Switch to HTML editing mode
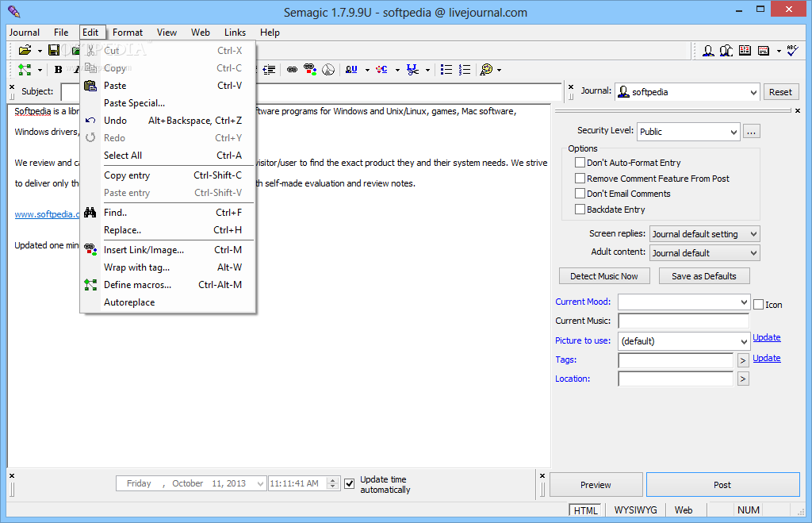The width and height of the screenshot is (812, 523). (x=585, y=510)
